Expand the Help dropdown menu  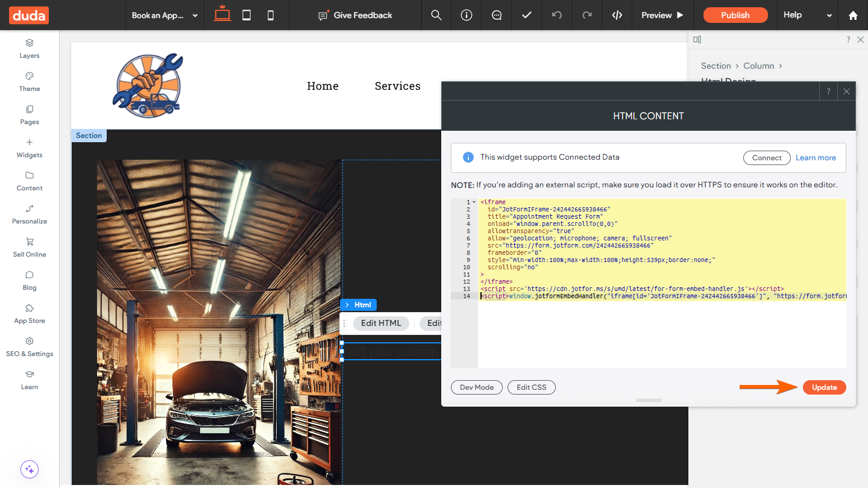(x=807, y=15)
